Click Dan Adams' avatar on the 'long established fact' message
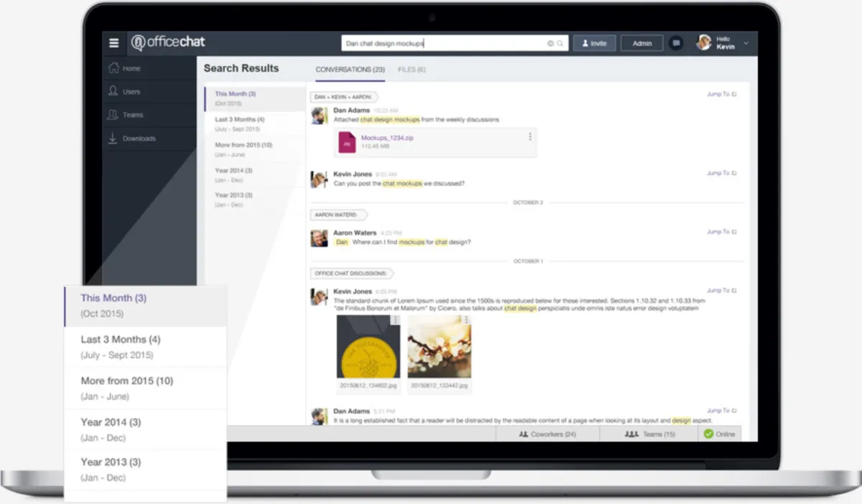Image resolution: width=862 pixels, height=504 pixels. point(319,416)
